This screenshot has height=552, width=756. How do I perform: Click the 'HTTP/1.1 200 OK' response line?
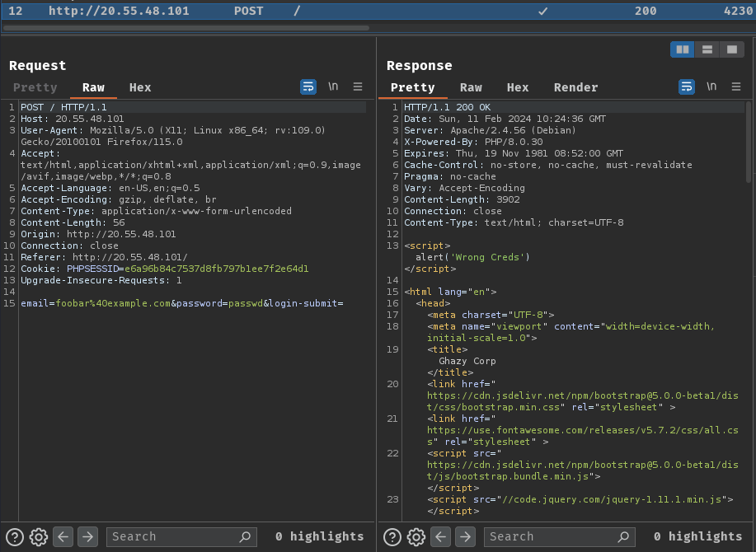[x=448, y=107]
